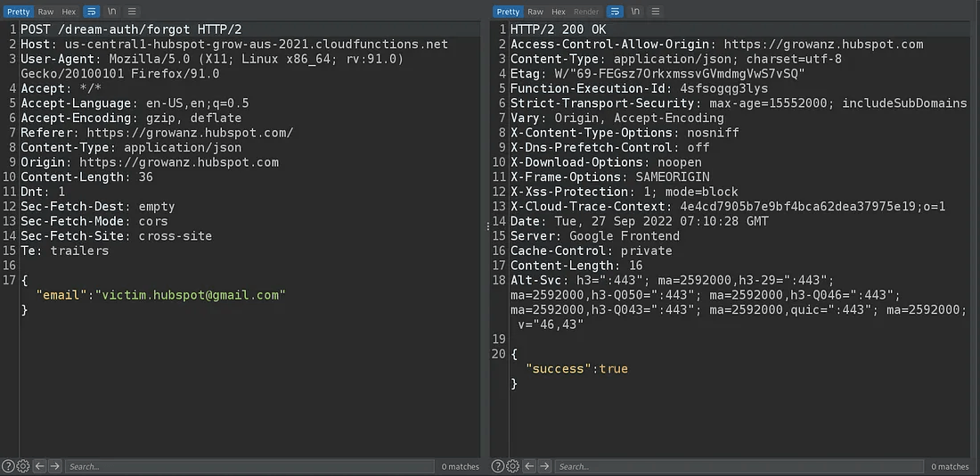Open the request pane hamburger options menu
Screen dimensions: 980x476
tap(132, 12)
